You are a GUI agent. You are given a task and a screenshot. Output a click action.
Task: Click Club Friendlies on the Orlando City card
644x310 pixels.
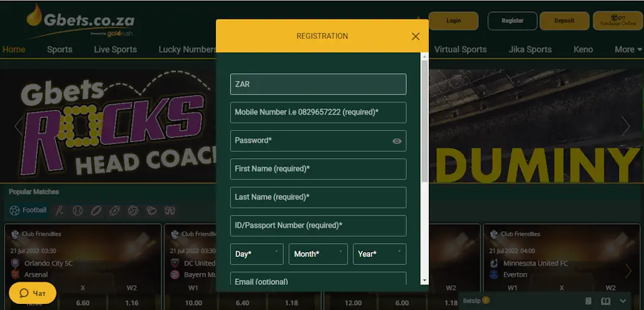42,234
